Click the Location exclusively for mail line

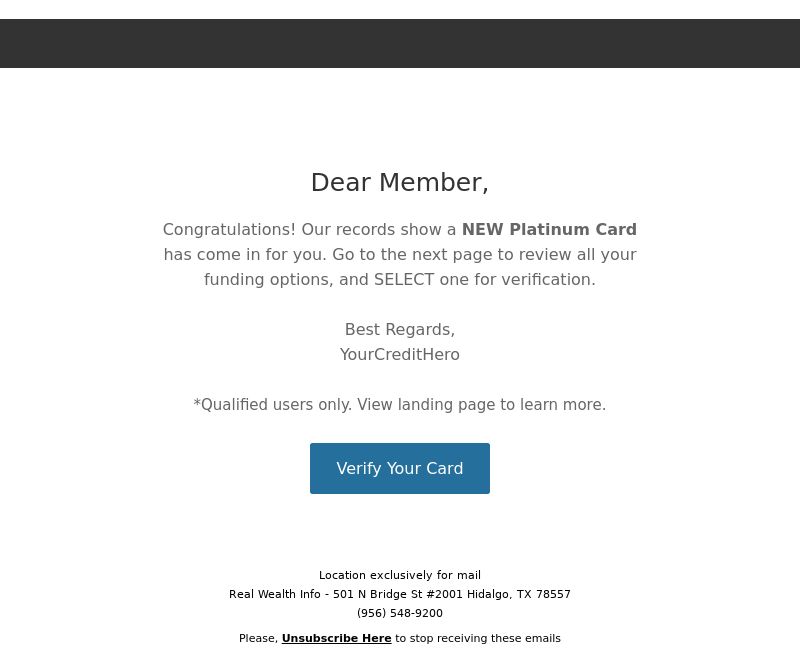(x=400, y=575)
